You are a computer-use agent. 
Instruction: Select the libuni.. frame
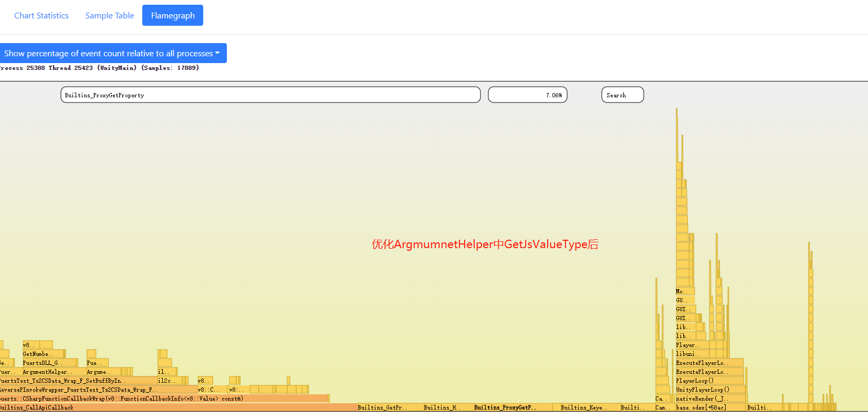pyautogui.click(x=692, y=354)
